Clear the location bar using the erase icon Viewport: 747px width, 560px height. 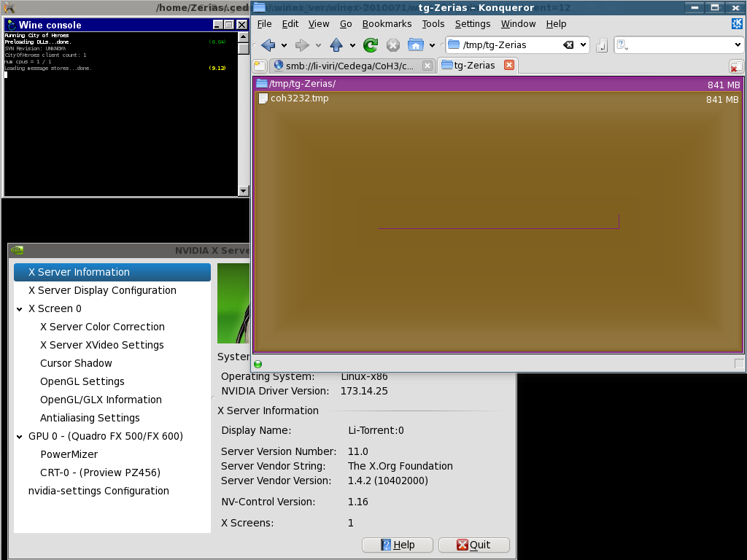(568, 45)
